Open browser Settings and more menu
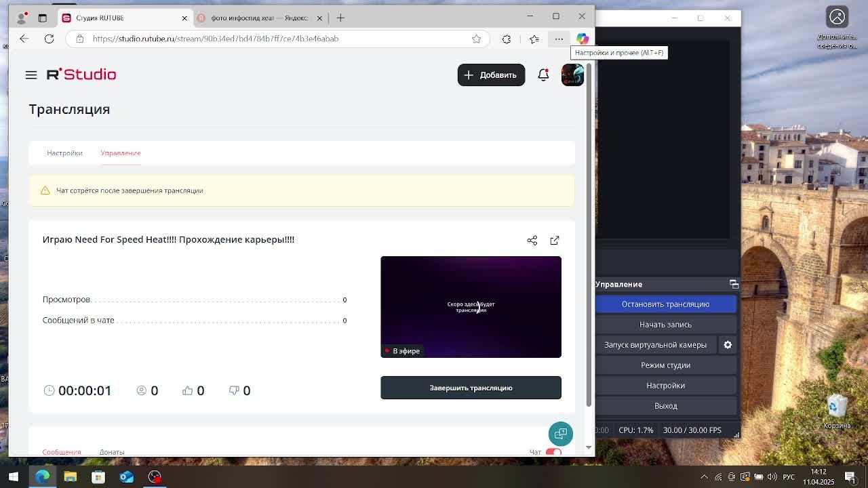 [559, 39]
